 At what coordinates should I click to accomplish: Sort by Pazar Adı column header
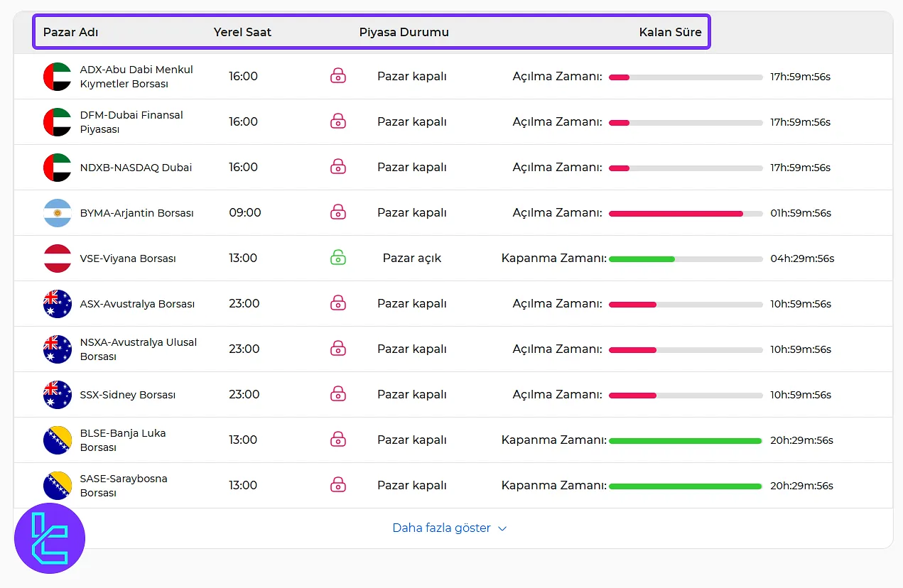(70, 32)
